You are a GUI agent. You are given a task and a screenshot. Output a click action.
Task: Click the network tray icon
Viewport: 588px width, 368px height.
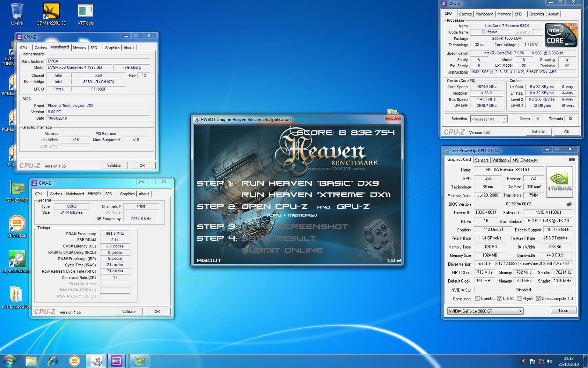tap(541, 361)
